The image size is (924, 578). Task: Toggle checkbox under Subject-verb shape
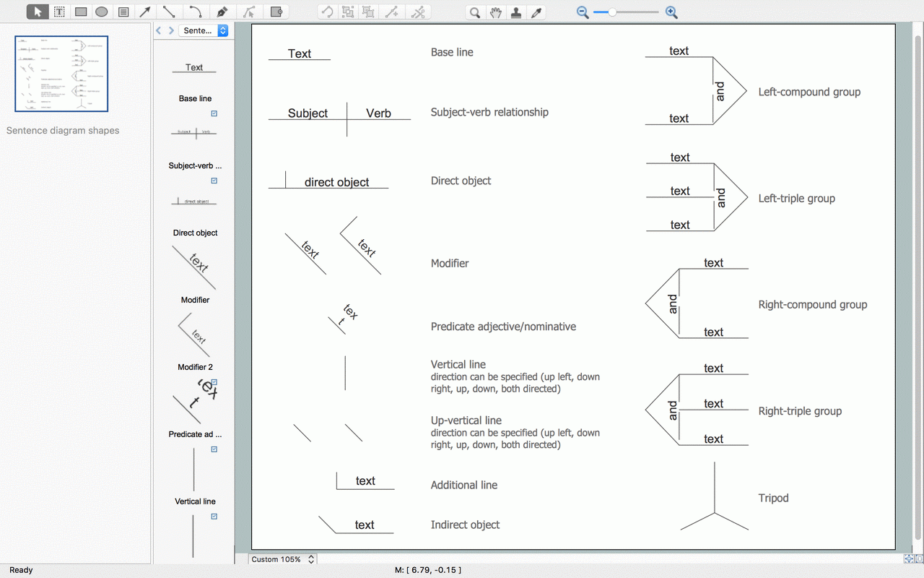pyautogui.click(x=214, y=181)
